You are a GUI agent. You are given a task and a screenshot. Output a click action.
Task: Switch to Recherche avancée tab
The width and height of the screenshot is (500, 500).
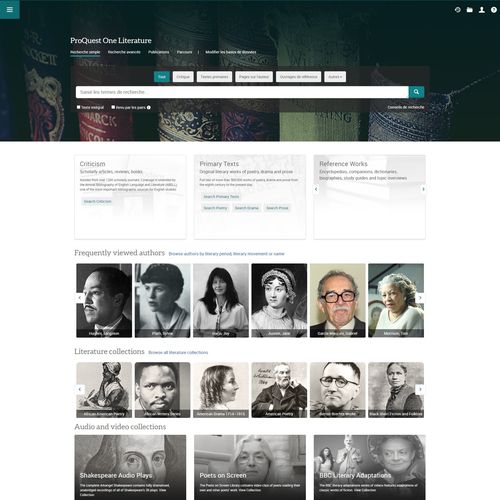tap(124, 52)
